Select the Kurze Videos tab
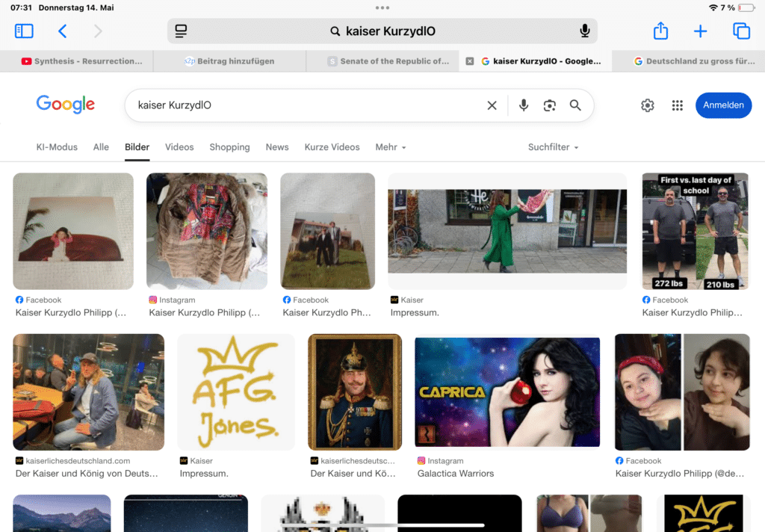The image size is (765, 532). tap(332, 147)
